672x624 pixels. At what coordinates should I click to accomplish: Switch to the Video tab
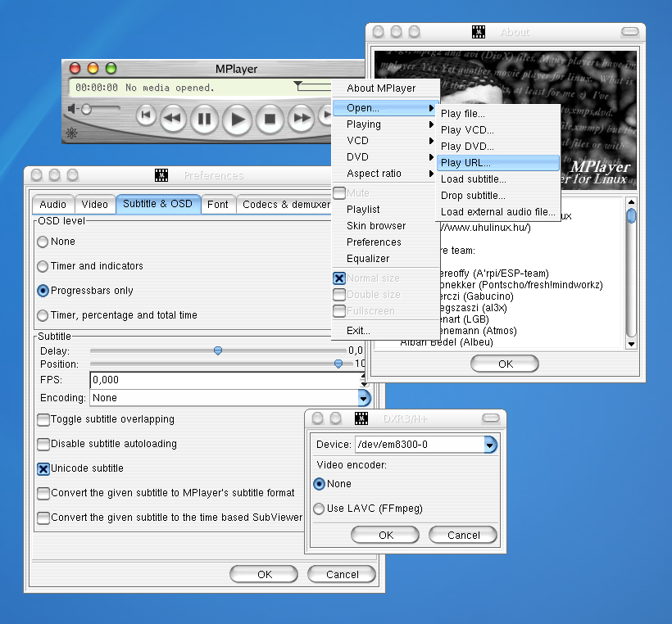pyautogui.click(x=95, y=205)
